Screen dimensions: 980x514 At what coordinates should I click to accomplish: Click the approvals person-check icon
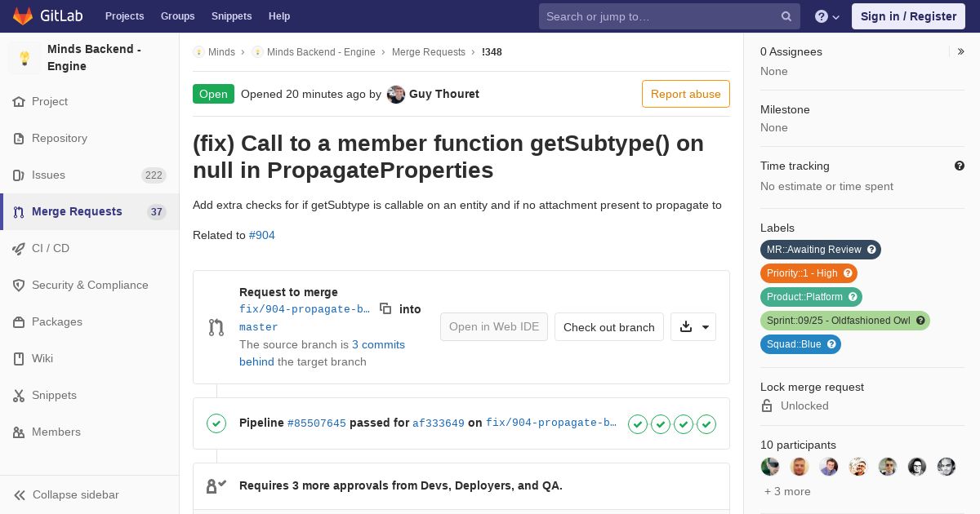click(x=216, y=485)
